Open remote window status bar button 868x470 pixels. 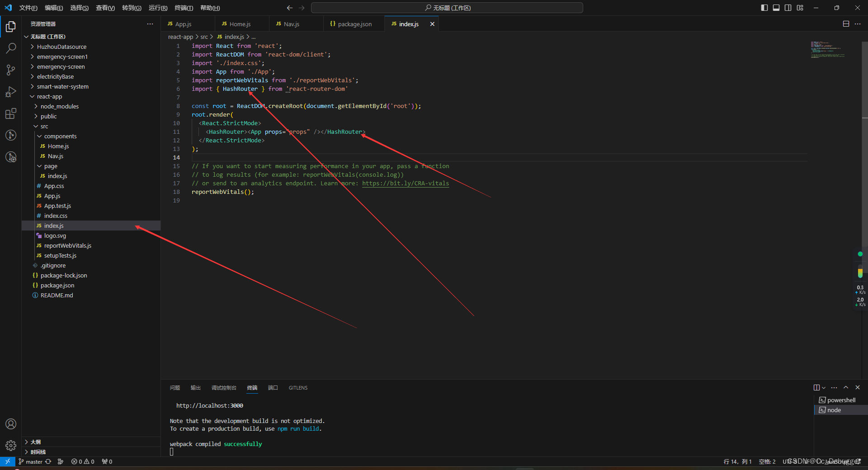coord(8,461)
